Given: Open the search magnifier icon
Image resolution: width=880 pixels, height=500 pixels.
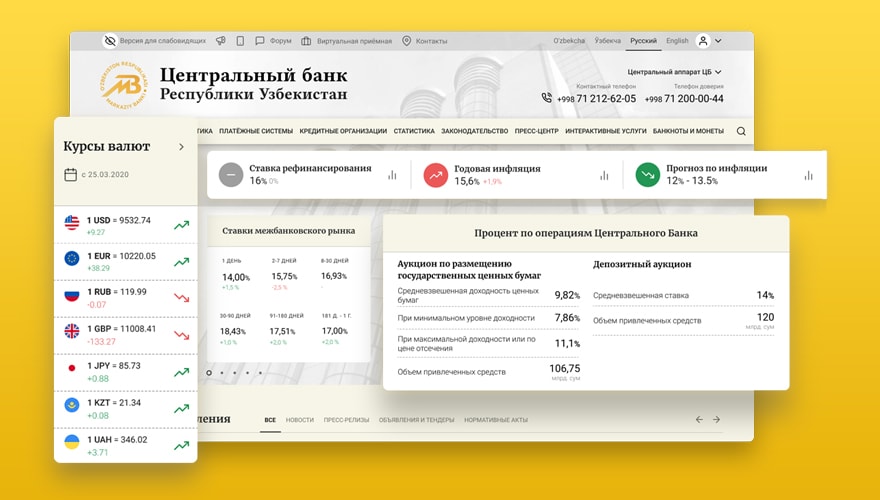Looking at the screenshot, I should [x=741, y=131].
